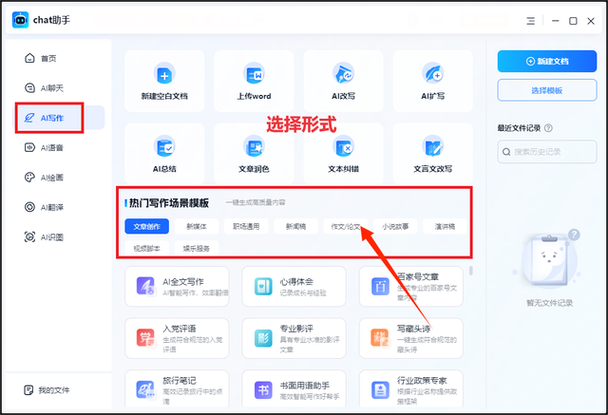The image size is (608, 415).
Task: Select the 职场通用 template tab
Action: pyautogui.click(x=246, y=227)
